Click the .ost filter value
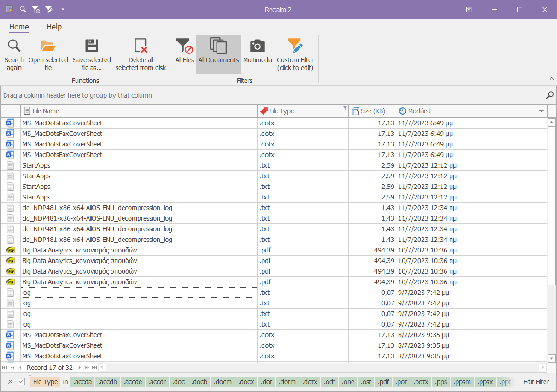 (x=366, y=382)
